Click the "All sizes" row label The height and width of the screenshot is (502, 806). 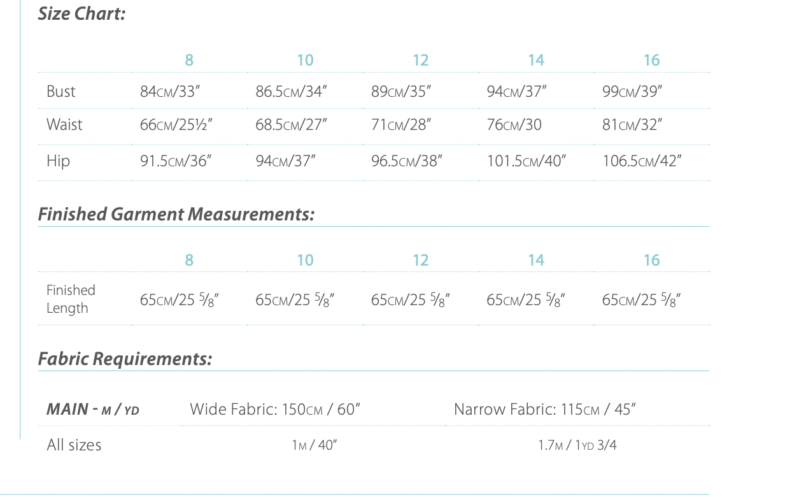(74, 445)
